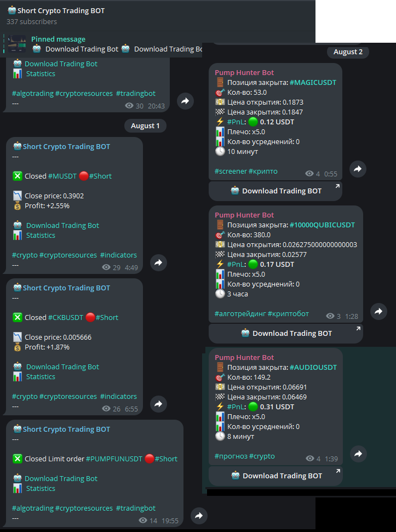Open the #CKBUSDT hashtag link
This screenshot has width=396, height=532.
coord(65,318)
